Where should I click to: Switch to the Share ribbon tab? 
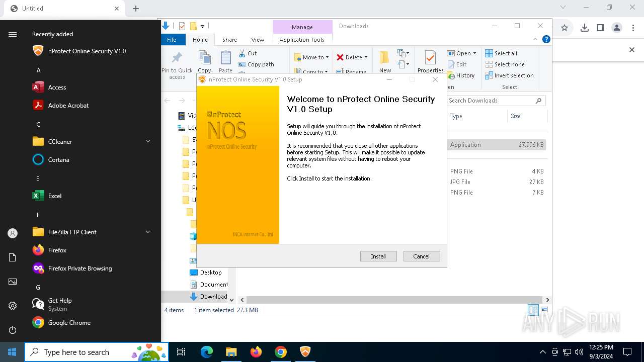tap(229, 40)
